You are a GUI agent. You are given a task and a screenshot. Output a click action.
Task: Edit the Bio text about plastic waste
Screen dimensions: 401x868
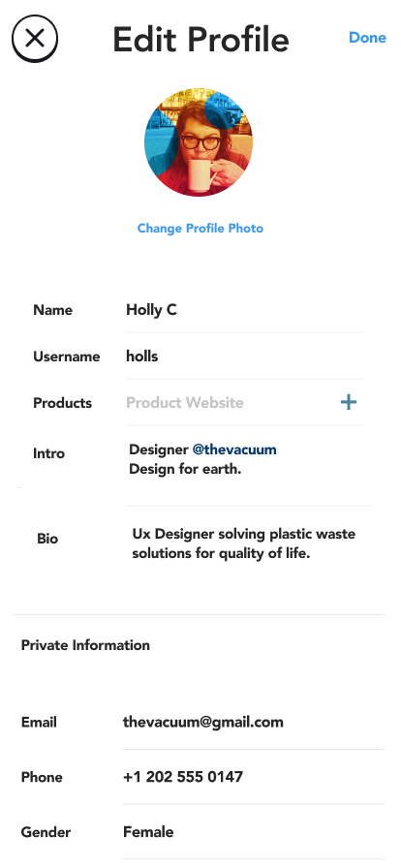tap(244, 543)
